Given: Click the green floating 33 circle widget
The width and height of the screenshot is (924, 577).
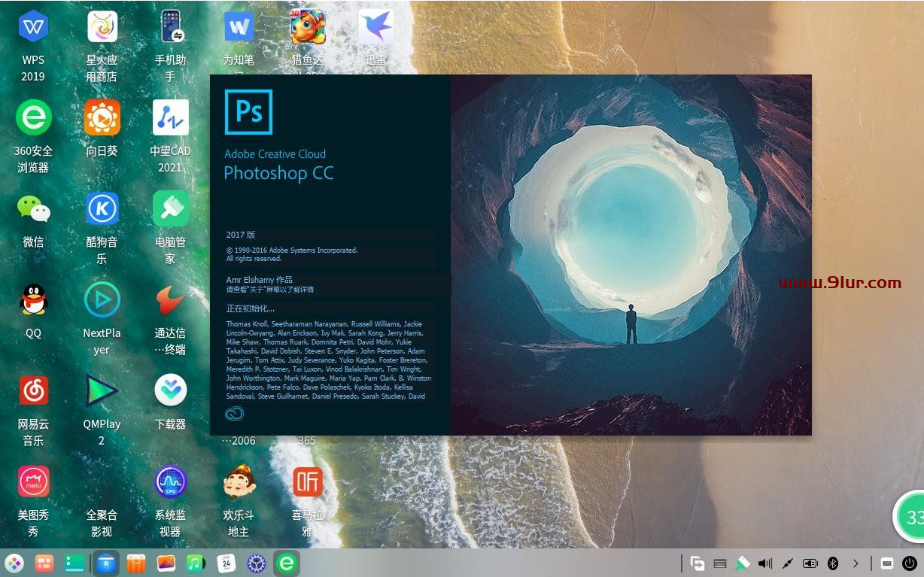Looking at the screenshot, I should tap(911, 517).
